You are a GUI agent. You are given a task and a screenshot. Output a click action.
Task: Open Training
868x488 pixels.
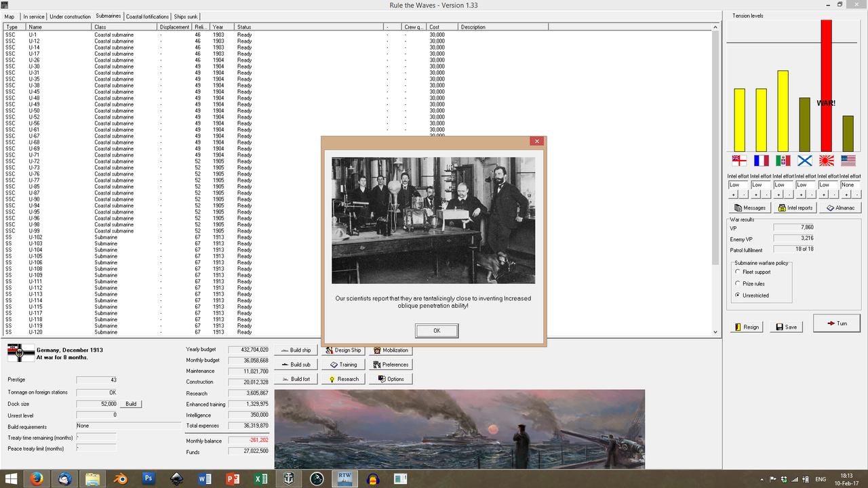[343, 365]
